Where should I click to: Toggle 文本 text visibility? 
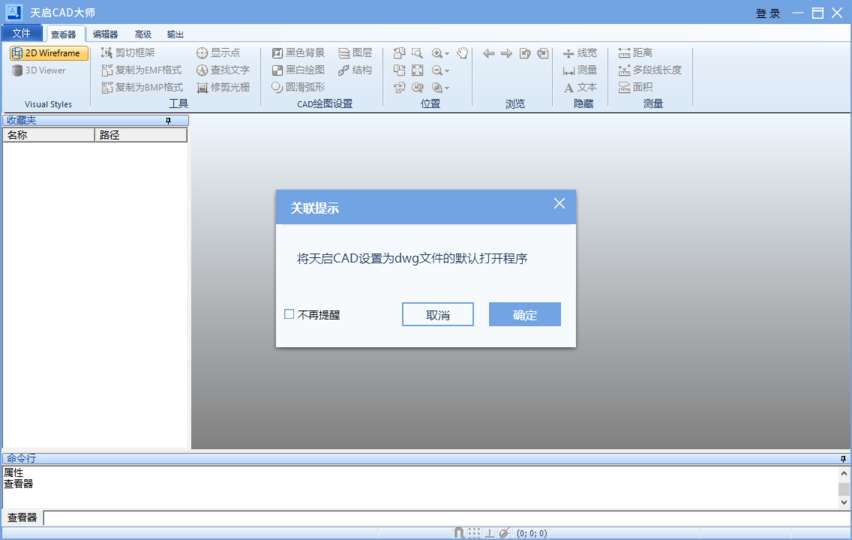tap(580, 87)
